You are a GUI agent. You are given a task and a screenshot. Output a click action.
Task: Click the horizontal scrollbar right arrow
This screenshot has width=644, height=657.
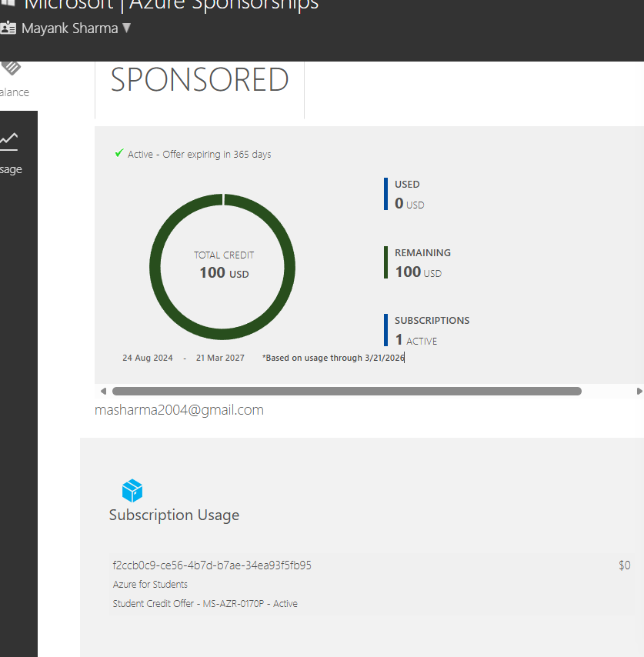(639, 392)
